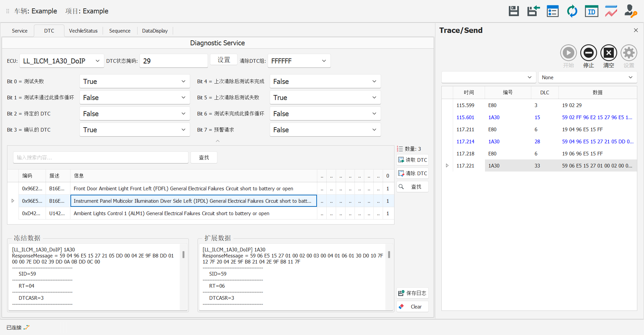
Task: Click the 读取 DTC button
Action: pos(413,160)
